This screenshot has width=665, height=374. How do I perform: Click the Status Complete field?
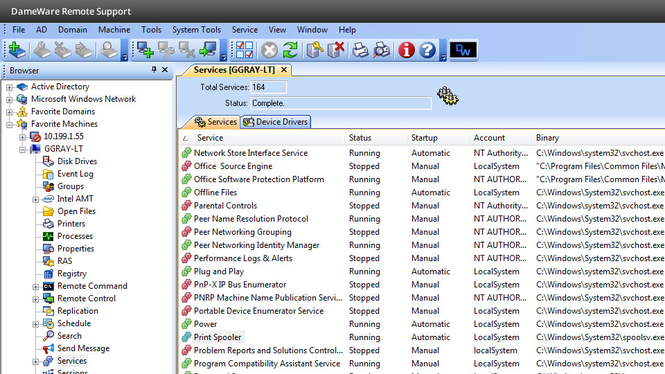(341, 103)
